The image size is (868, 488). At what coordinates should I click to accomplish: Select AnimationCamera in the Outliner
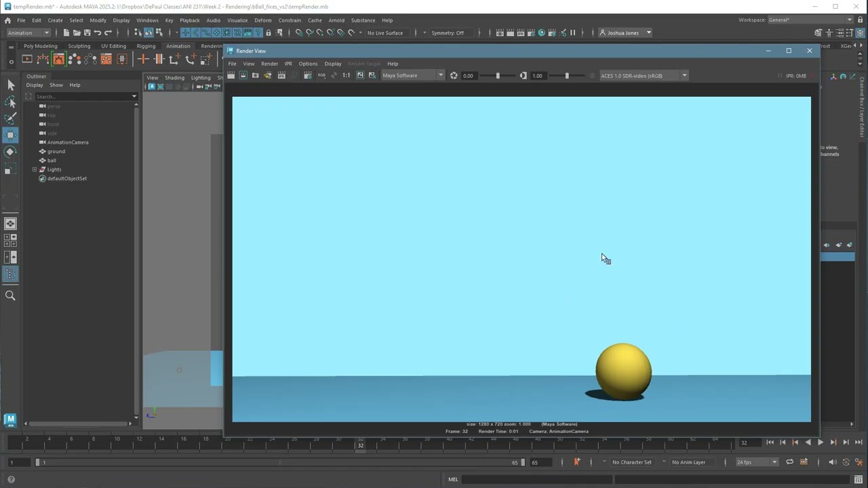point(68,142)
